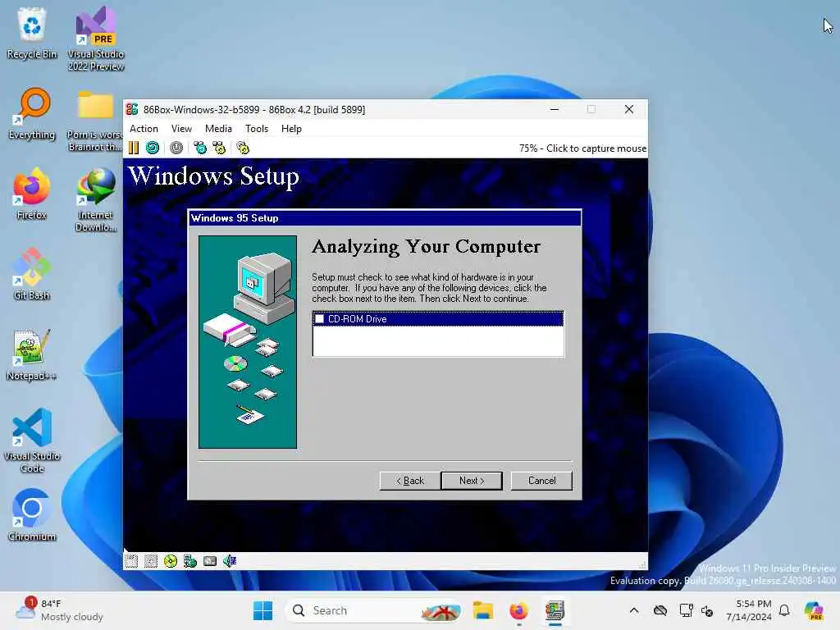Viewport: 840px width, 630px height.
Task: Click the first floppy drive status icon
Action: [x=131, y=561]
